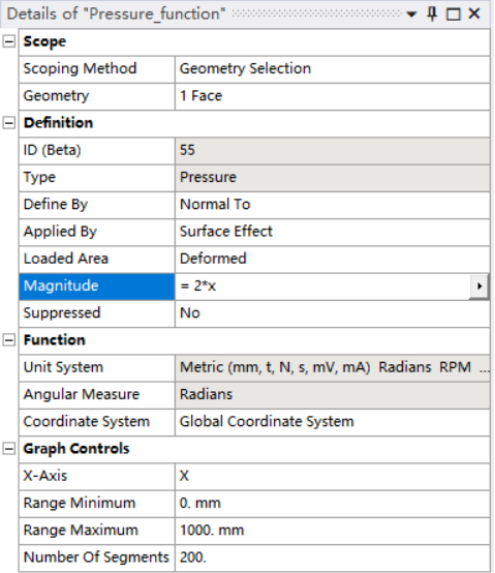Collapse the Definition section

pyautogui.click(x=9, y=123)
